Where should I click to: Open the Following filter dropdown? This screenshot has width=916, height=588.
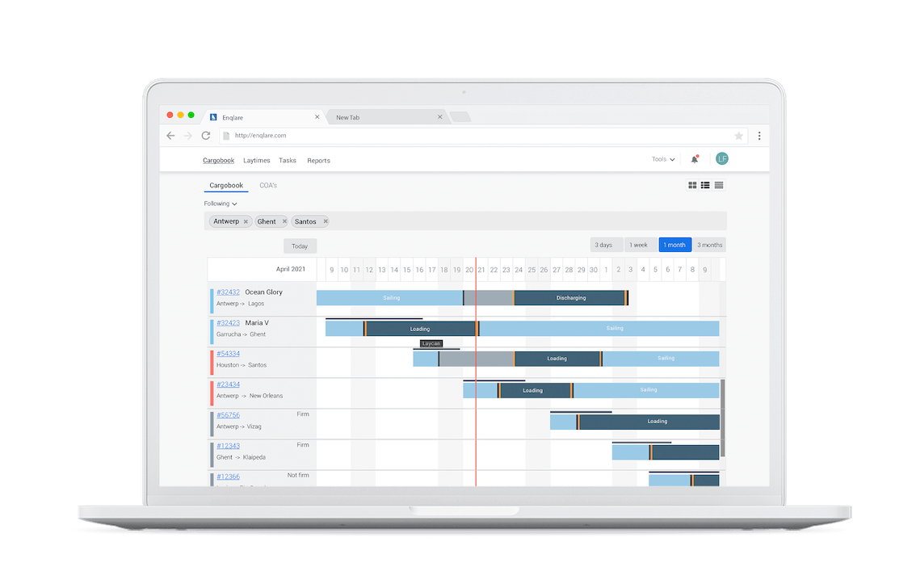(x=221, y=203)
